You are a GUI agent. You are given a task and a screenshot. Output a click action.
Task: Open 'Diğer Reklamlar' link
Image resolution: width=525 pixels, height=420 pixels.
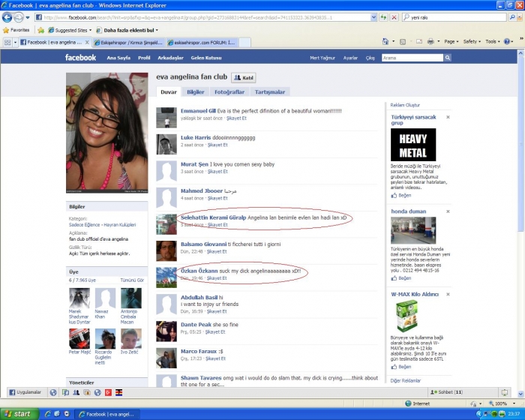406,380
